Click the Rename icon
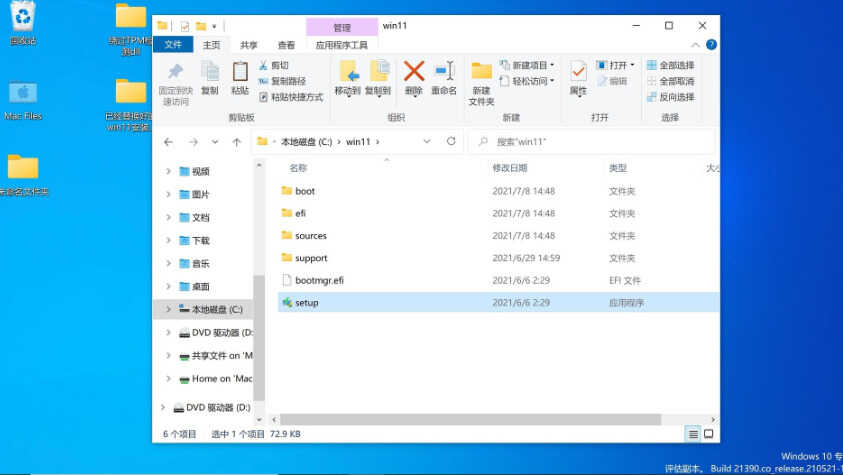 coord(445,71)
